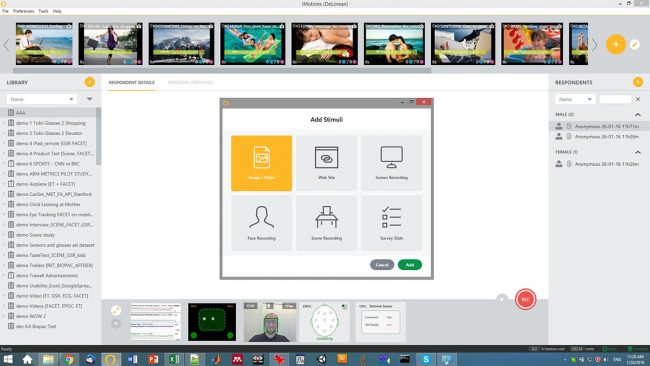Open the face camera preview thumbnail
The width and height of the screenshot is (650, 366).
coord(270,322)
